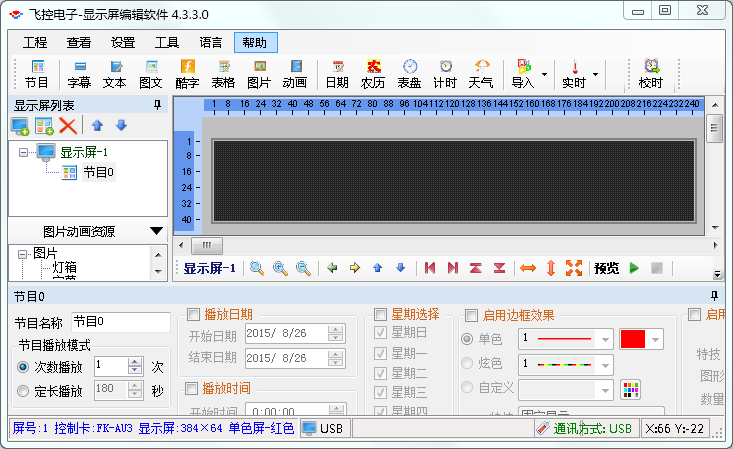Click the red border color swatch
This screenshot has width=733, height=449.
[633, 339]
